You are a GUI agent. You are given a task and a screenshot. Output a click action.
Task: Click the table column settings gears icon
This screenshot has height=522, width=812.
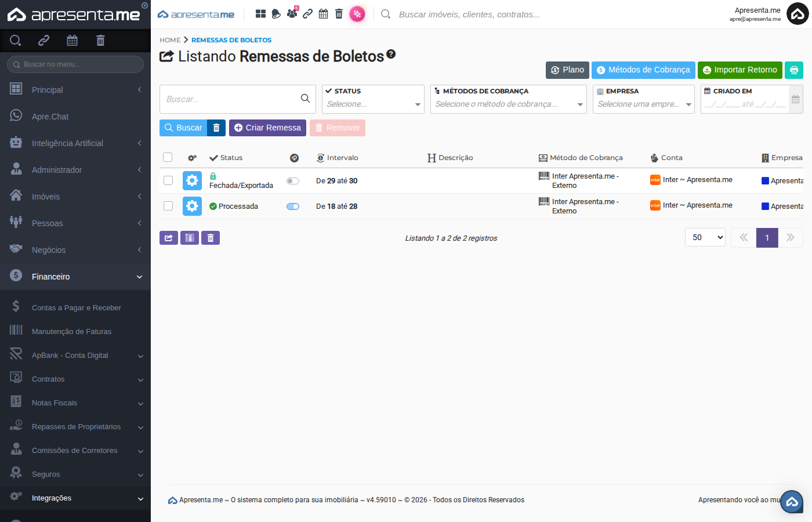(193, 158)
